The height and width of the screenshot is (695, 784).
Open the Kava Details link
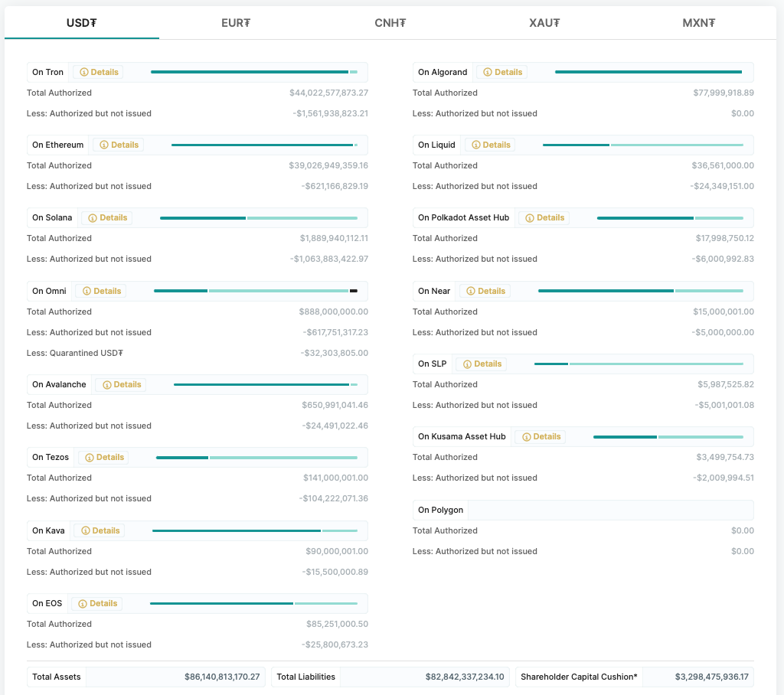100,530
